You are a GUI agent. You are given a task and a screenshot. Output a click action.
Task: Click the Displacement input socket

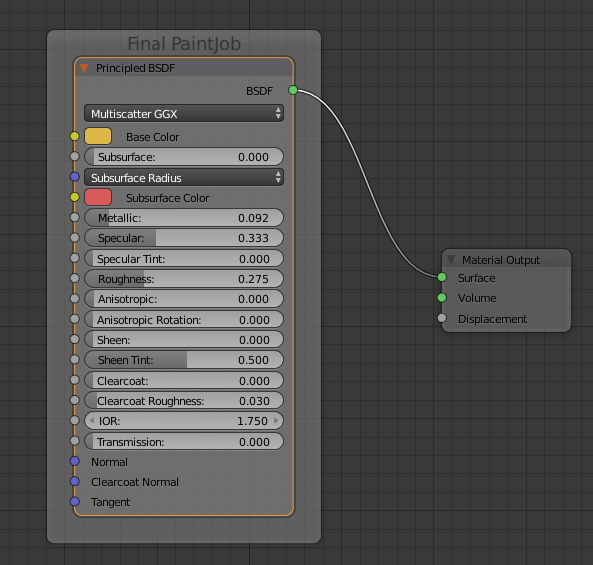442,318
